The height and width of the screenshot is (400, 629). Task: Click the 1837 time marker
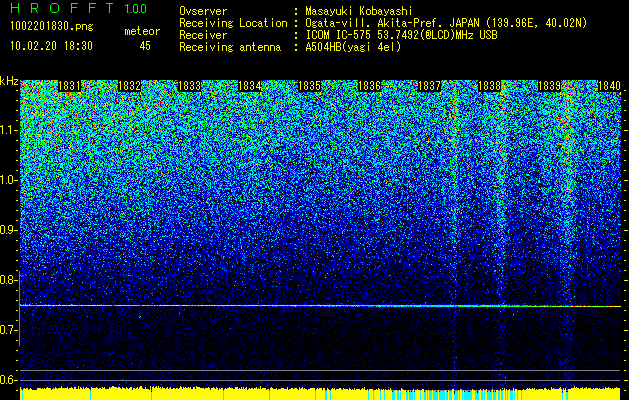pos(429,86)
